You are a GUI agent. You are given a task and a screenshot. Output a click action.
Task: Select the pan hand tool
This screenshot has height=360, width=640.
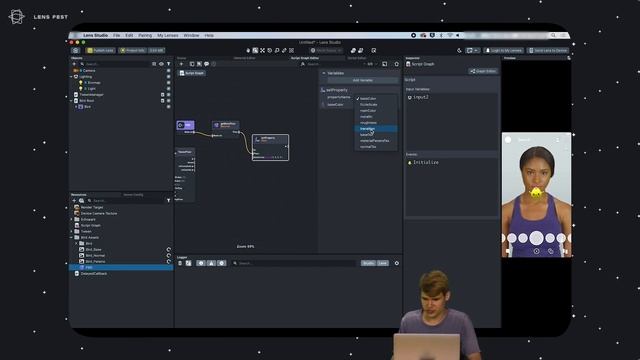(x=248, y=51)
